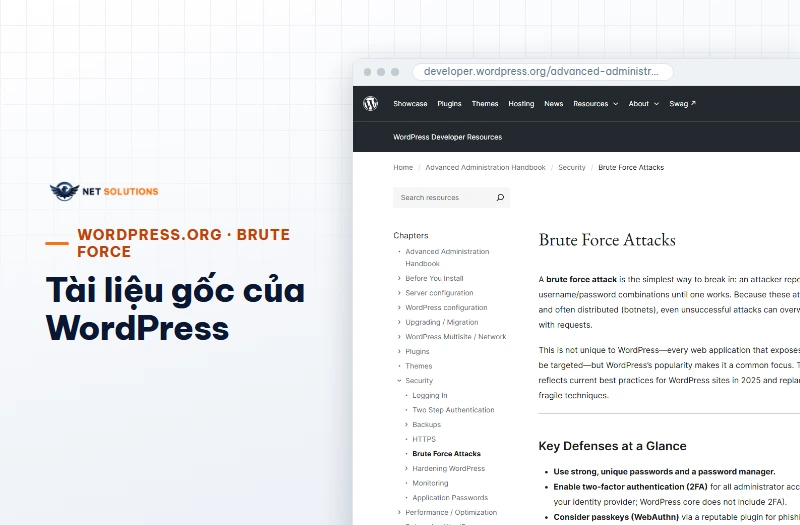Open the Monitoring page
Viewport: 800px width, 525px height.
pos(430,483)
